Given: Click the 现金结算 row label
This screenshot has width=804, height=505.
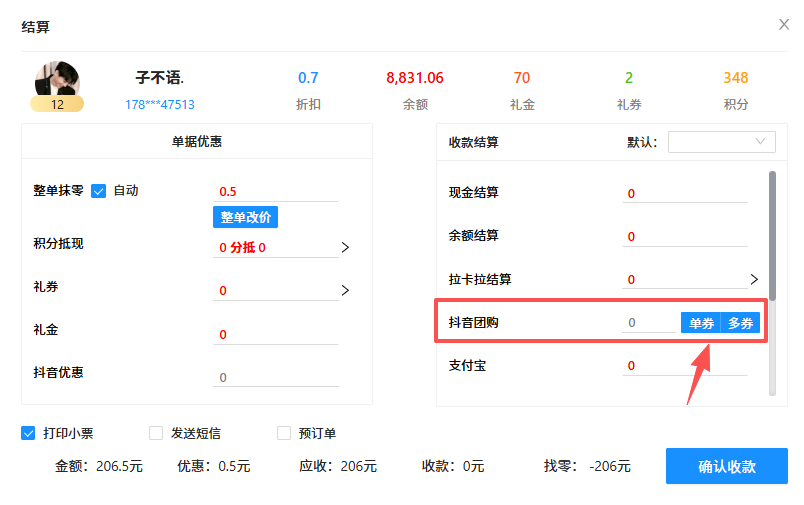Looking at the screenshot, I should (x=473, y=193).
